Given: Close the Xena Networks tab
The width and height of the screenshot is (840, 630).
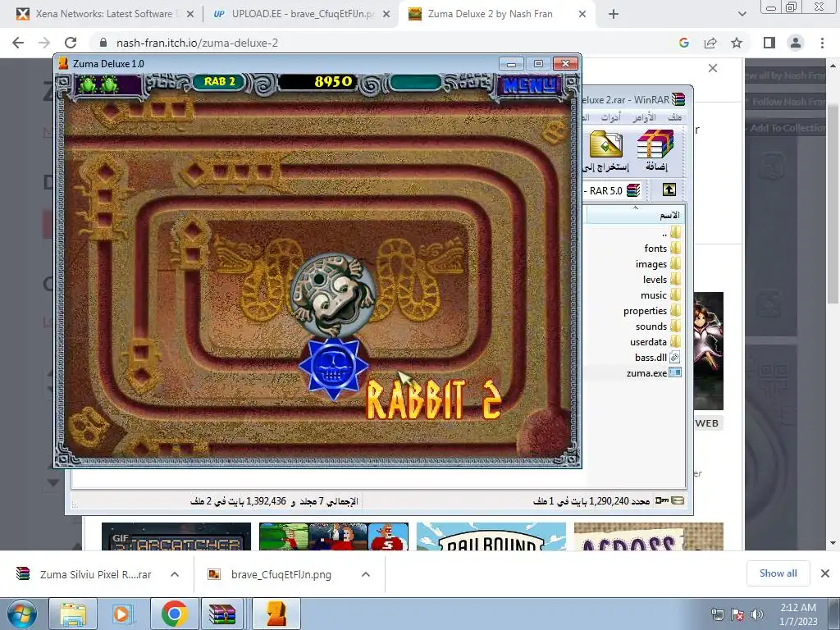Looking at the screenshot, I should click(x=189, y=15).
